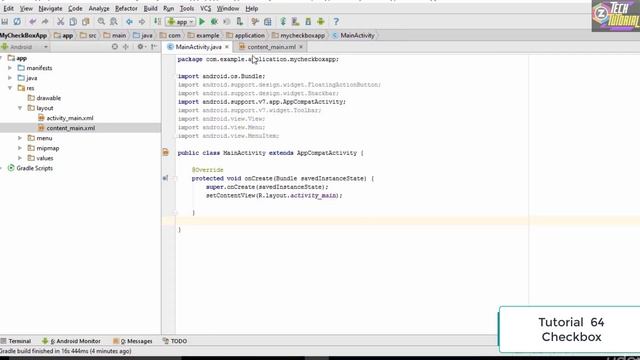Click the Replace toolbar icon
640x360 pixels.
pyautogui.click(x=114, y=22)
